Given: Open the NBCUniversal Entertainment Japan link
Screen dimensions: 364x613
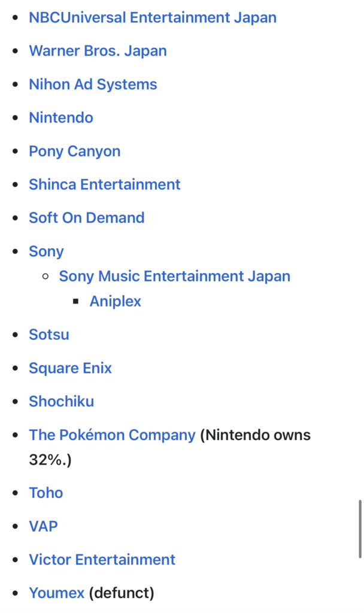Looking at the screenshot, I should pyautogui.click(x=153, y=17).
